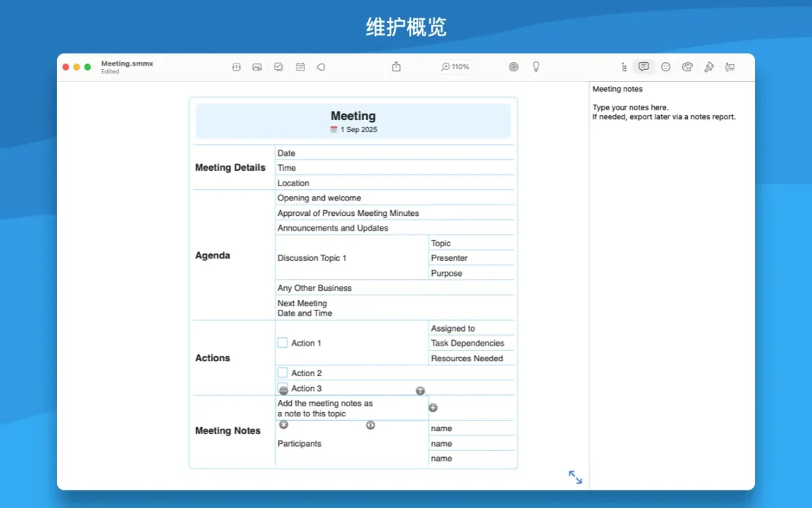812x508 pixels.
Task: Click the Meeting notes panel title
Action: pyautogui.click(x=617, y=89)
